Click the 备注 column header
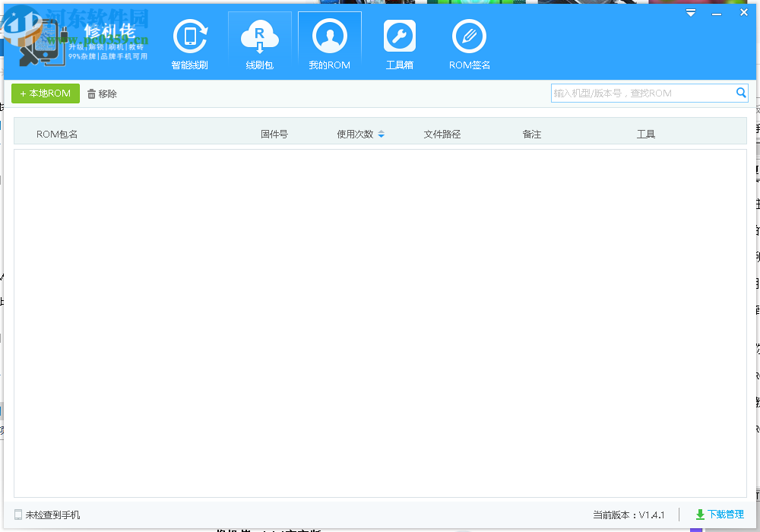 [x=532, y=135]
